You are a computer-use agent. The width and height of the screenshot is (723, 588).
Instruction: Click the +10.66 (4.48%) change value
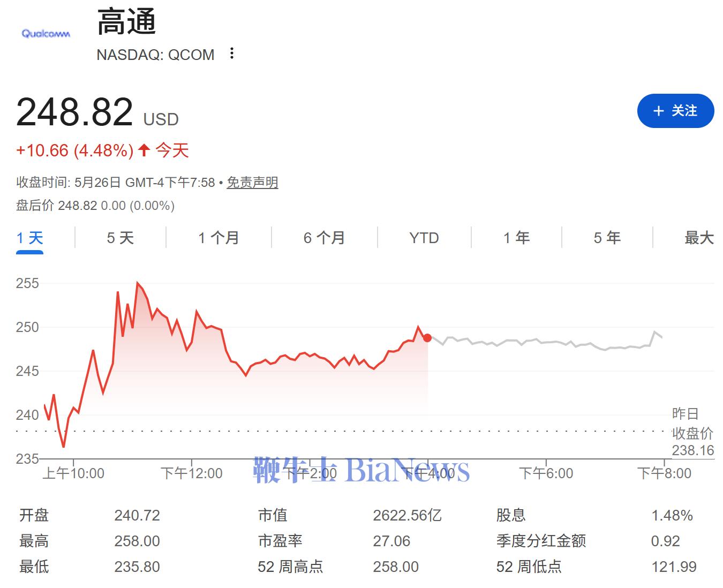tap(74, 150)
